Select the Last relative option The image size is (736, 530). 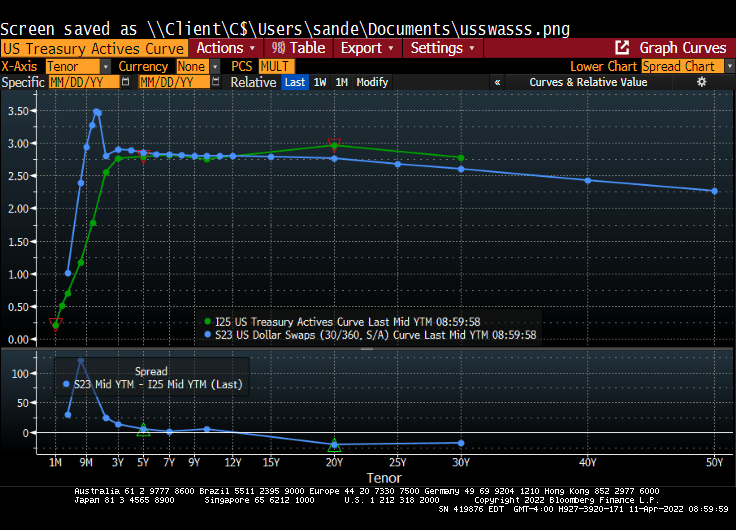tap(295, 82)
